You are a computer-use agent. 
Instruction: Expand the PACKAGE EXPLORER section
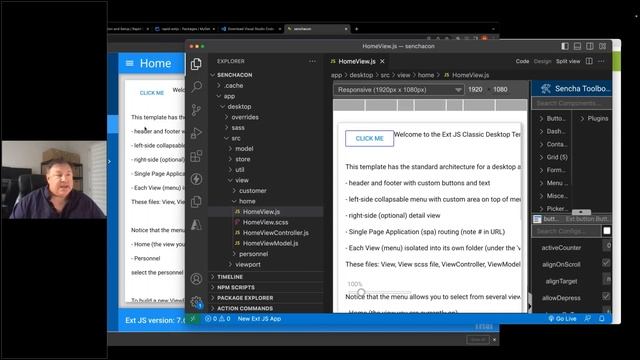245,298
